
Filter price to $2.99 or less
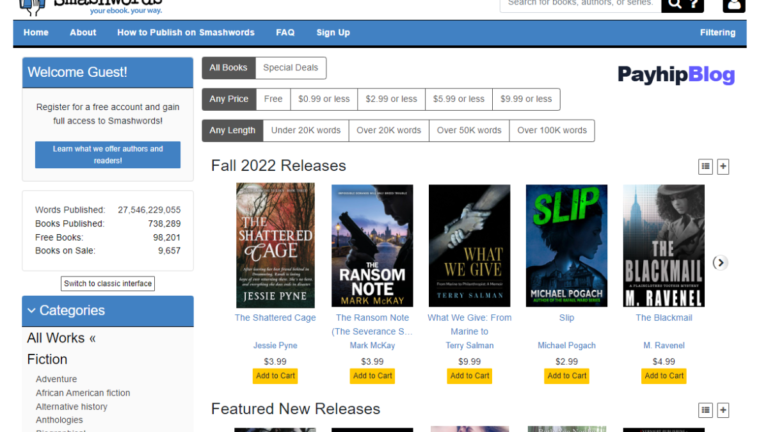pyautogui.click(x=391, y=99)
